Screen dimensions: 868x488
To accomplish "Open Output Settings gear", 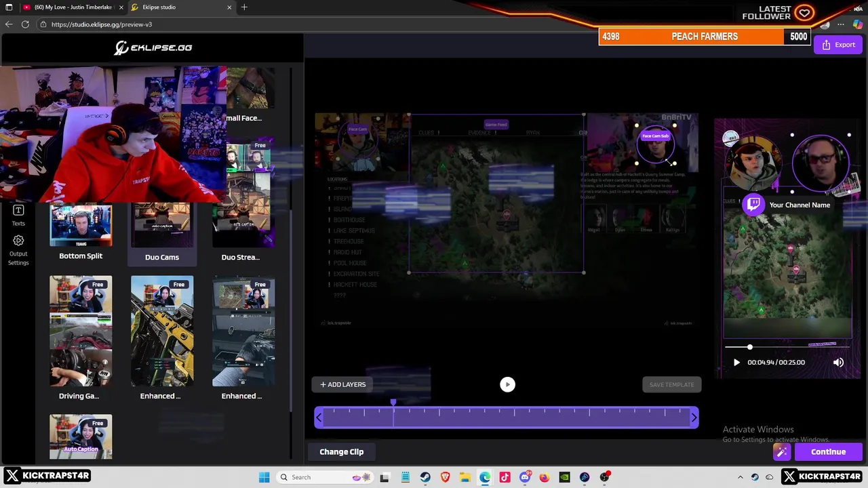I will point(18,250).
